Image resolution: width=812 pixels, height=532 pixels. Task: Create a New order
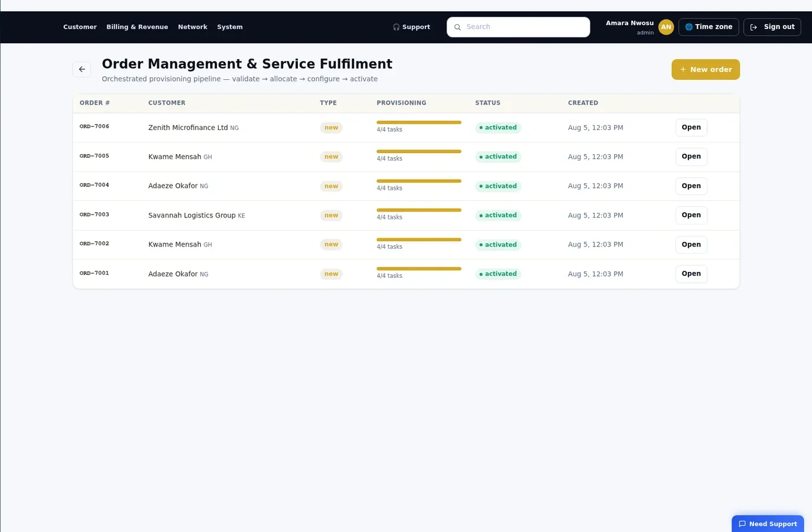point(706,69)
